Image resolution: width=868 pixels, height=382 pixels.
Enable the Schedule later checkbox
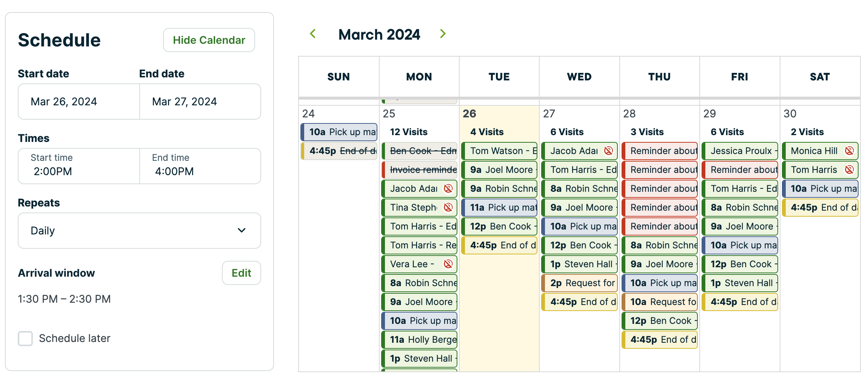tap(25, 339)
